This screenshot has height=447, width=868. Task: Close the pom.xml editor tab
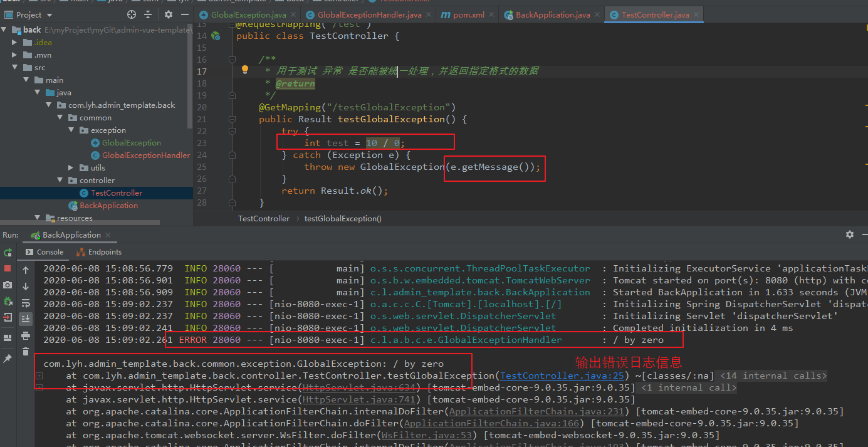tap(491, 14)
